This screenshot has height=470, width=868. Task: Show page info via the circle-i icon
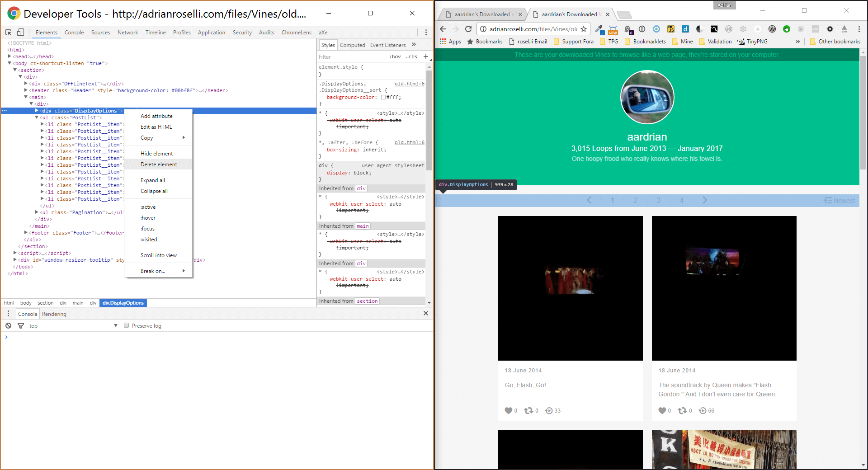tap(483, 29)
